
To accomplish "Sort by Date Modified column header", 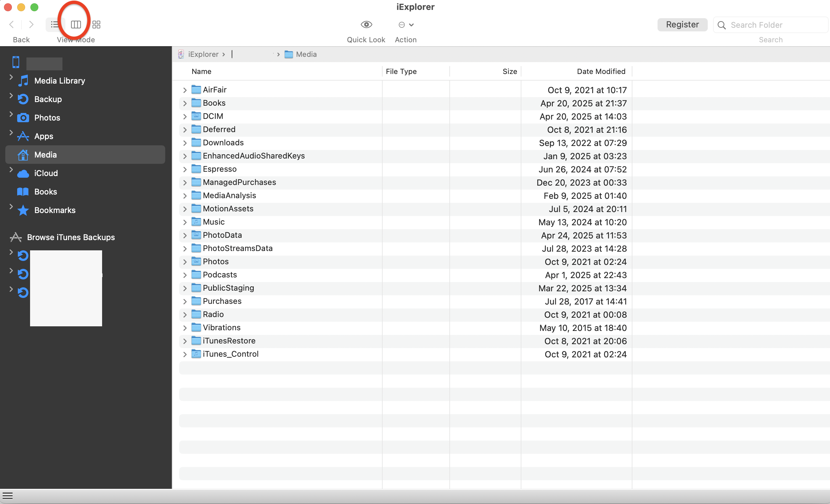I will pos(601,71).
